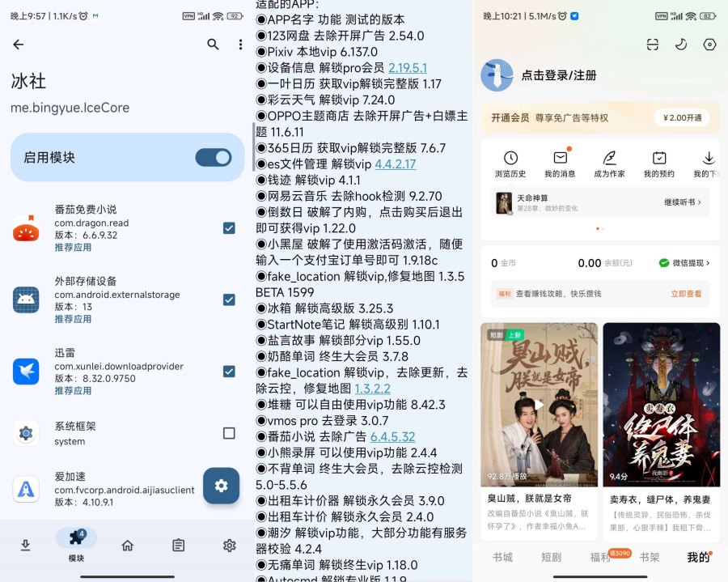Screen dimensions: 728x582
Task: Enable night mode via the moon icon
Action: 682,46
